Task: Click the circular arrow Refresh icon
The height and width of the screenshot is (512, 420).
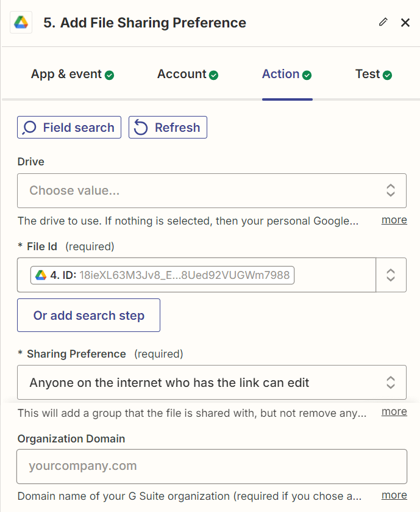Action: coord(141,128)
